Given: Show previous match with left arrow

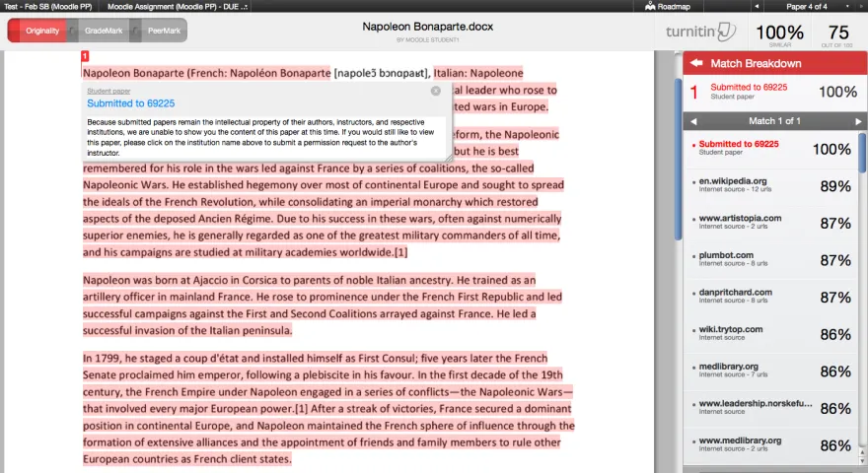Looking at the screenshot, I should pos(693,121).
